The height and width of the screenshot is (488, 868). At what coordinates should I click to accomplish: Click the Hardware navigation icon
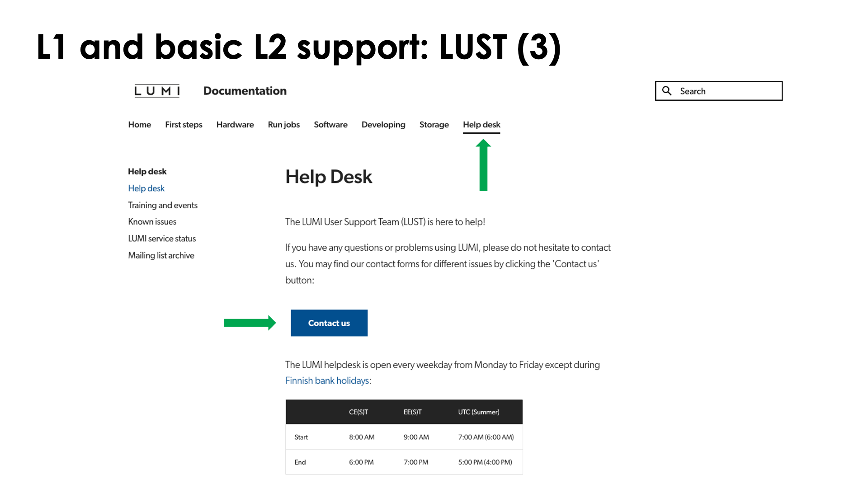(234, 125)
